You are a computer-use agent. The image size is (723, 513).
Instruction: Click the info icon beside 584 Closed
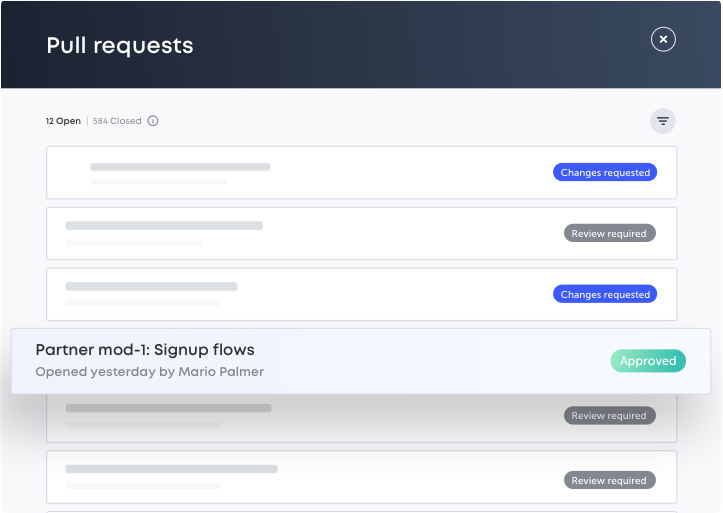pos(153,121)
